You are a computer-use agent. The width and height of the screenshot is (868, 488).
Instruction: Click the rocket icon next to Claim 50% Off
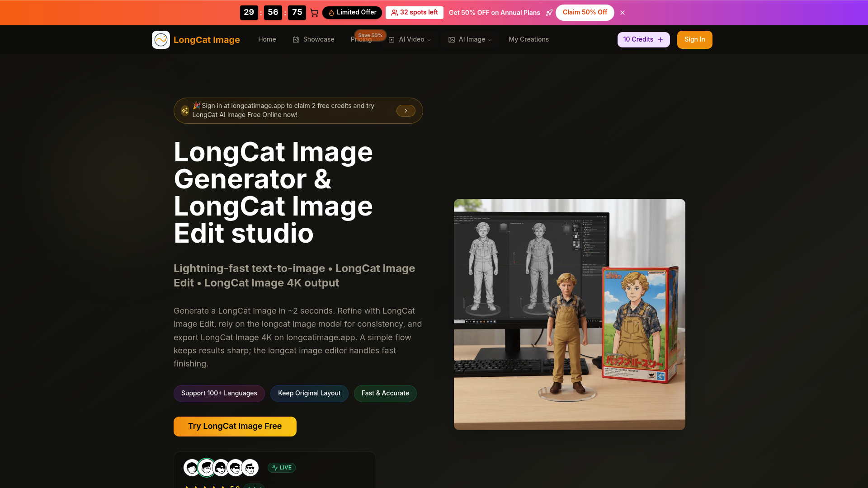pyautogui.click(x=549, y=13)
